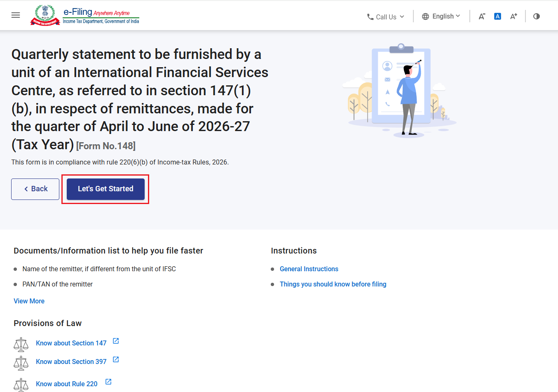This screenshot has height=392, width=558.
Task: Open the English language dropdown
Action: pos(441,16)
